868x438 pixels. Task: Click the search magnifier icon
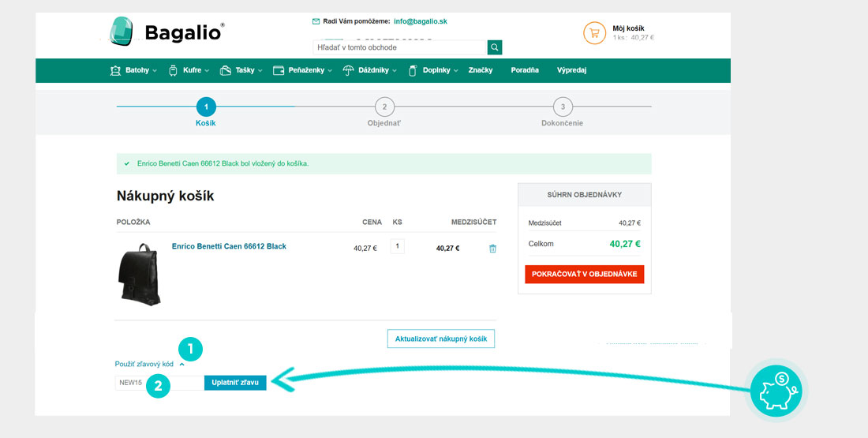coord(495,47)
